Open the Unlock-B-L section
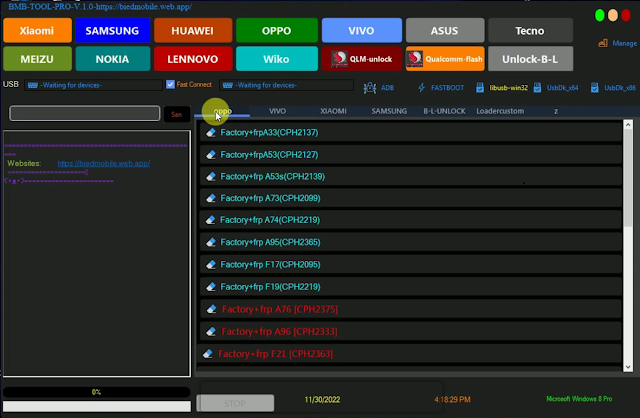Image resolution: width=640 pixels, height=418 pixels. pos(530,59)
